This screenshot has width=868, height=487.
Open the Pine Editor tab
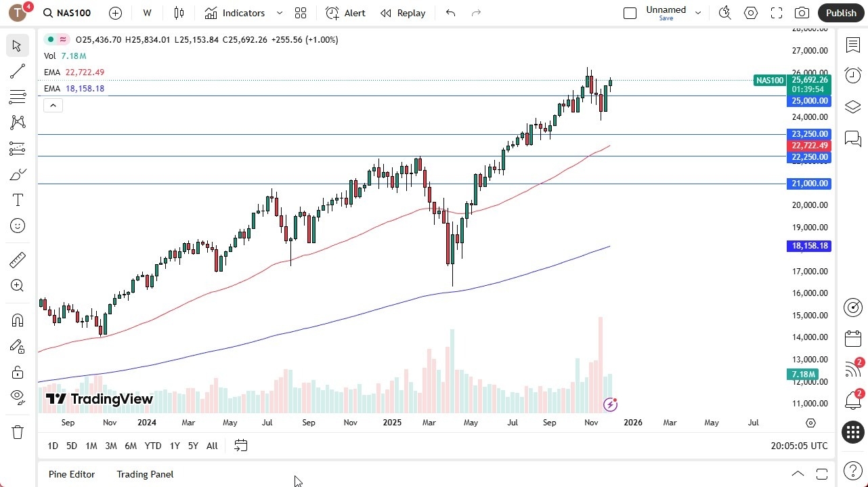point(71,474)
